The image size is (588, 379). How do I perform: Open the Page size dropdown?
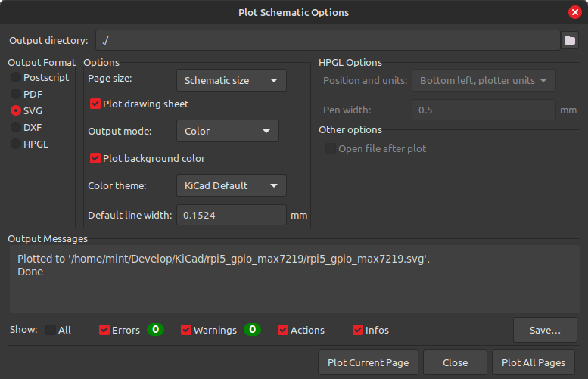point(232,80)
